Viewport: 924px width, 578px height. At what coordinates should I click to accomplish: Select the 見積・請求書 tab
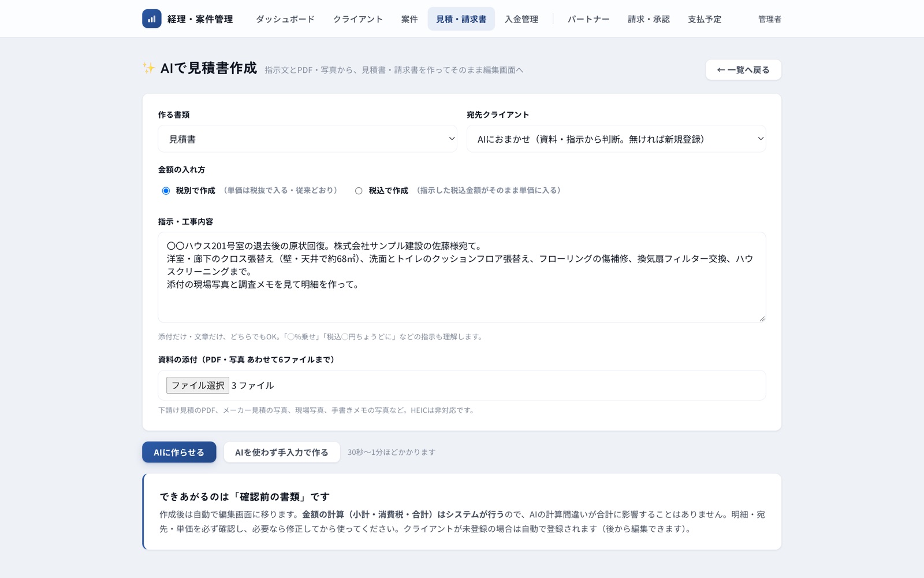pos(461,19)
